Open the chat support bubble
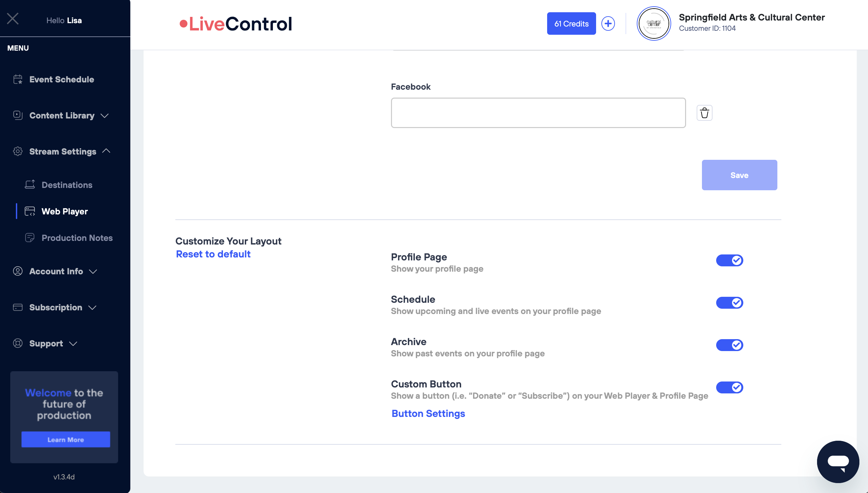This screenshot has height=493, width=868. click(838, 462)
